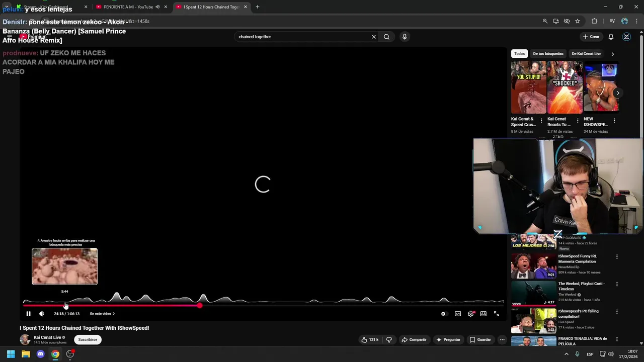Screen dimensions: 644x362
Task: Open YouTube notifications bell
Action: pyautogui.click(x=611, y=37)
